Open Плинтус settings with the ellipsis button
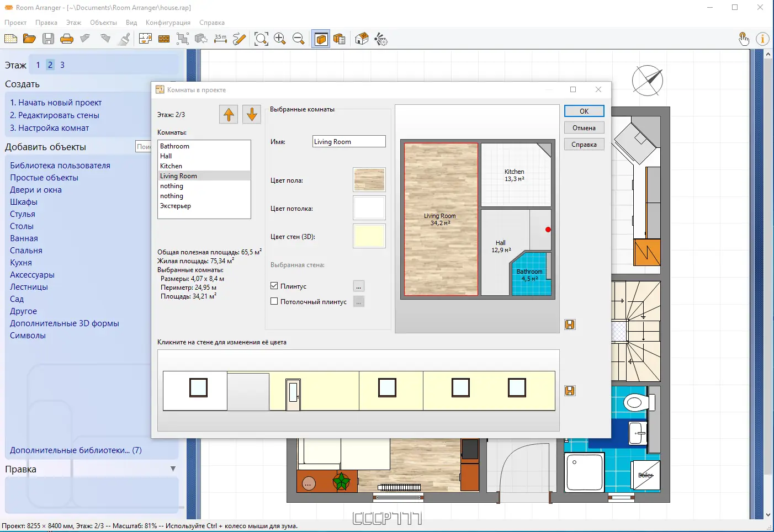774x532 pixels. tap(359, 286)
